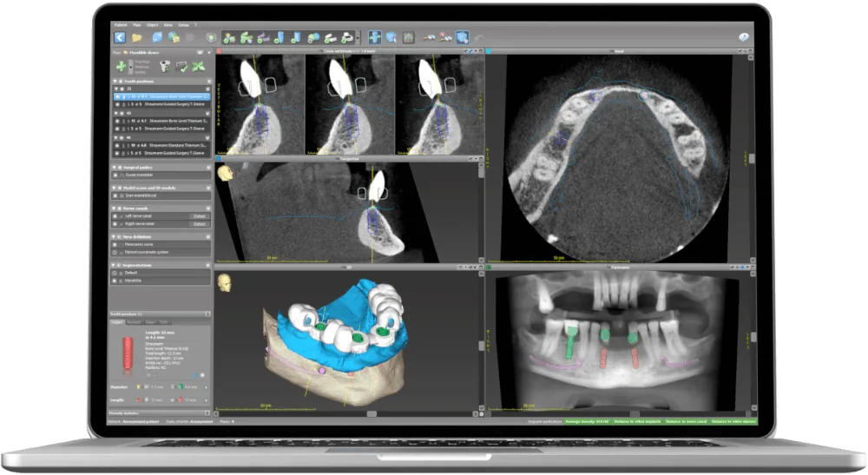868x475 pixels.
Task: Click the 3D model with cursor toolbar icon
Action: (391, 37)
